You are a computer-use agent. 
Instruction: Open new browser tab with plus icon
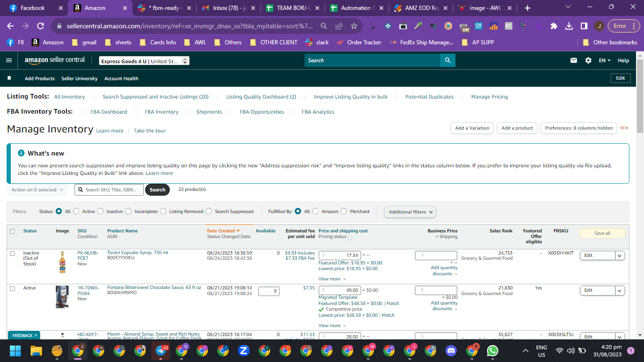tap(528, 8)
